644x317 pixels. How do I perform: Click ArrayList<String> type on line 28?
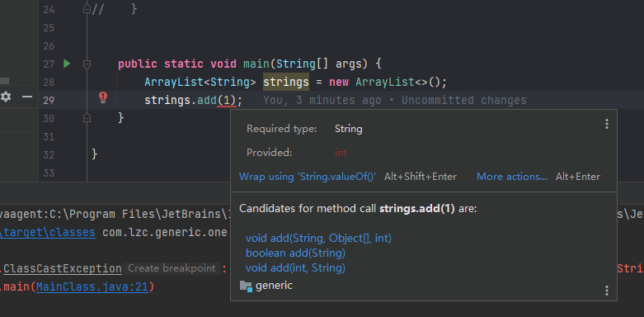[x=200, y=83]
